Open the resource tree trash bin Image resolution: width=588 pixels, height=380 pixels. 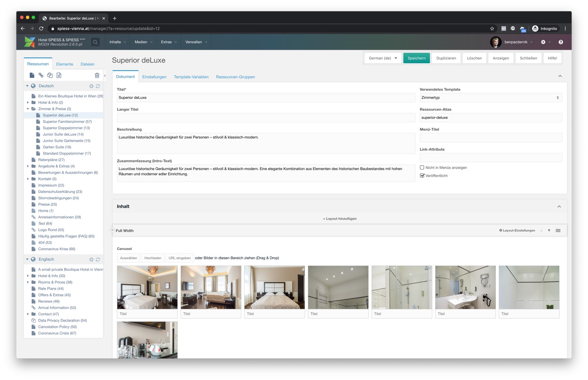click(97, 75)
